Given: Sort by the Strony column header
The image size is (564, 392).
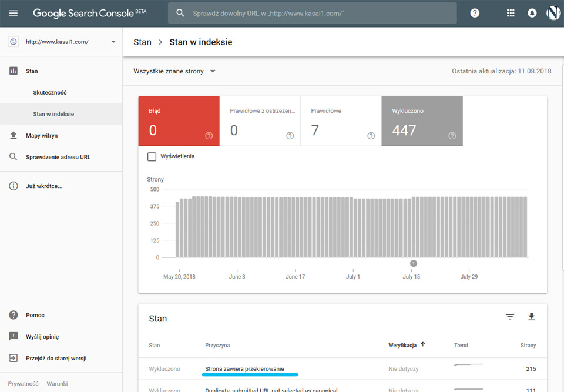Looking at the screenshot, I should pos(528,345).
